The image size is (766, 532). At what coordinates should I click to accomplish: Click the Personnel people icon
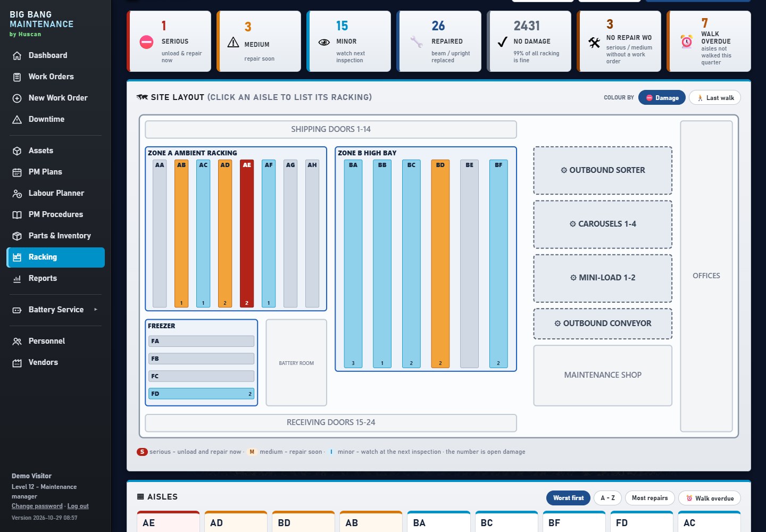coord(17,341)
